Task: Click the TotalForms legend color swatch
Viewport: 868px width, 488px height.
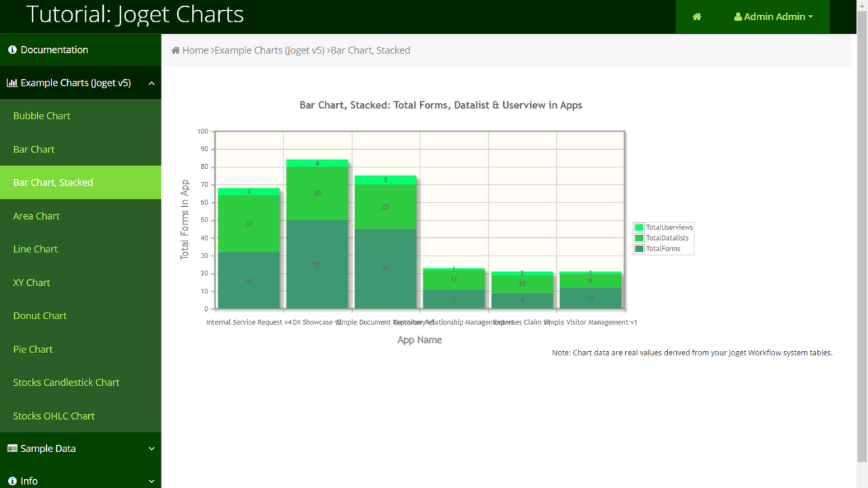Action: click(x=639, y=249)
